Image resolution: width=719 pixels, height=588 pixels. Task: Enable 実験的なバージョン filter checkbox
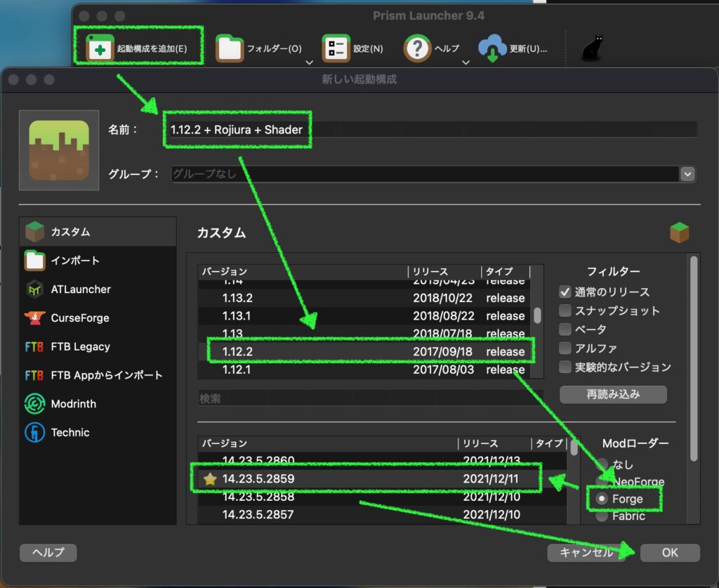[x=565, y=367]
